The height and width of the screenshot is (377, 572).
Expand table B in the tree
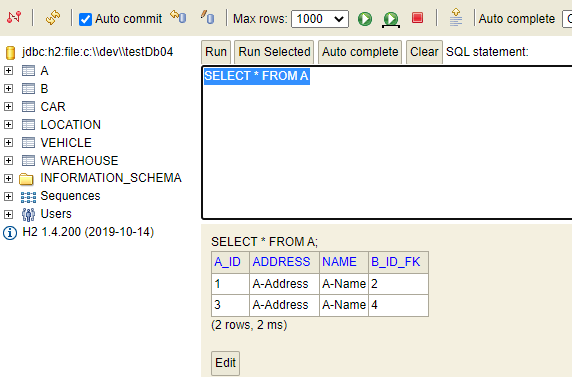pyautogui.click(x=8, y=88)
